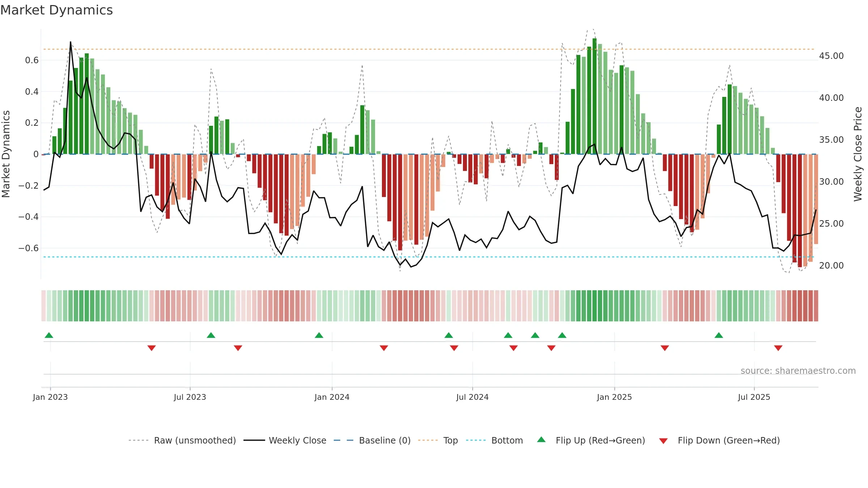Select the red flip-down marker between Jan 2025 and Jul 2025
This screenshot has height=488, width=868.
[x=665, y=348]
